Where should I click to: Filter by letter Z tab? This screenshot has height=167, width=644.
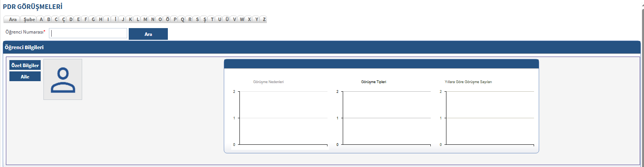264,20
